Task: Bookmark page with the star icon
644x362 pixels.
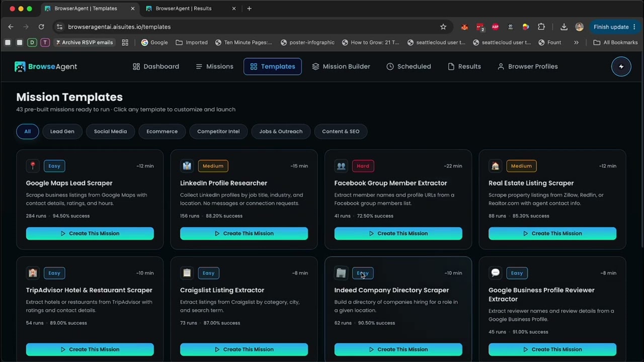Action: click(443, 27)
